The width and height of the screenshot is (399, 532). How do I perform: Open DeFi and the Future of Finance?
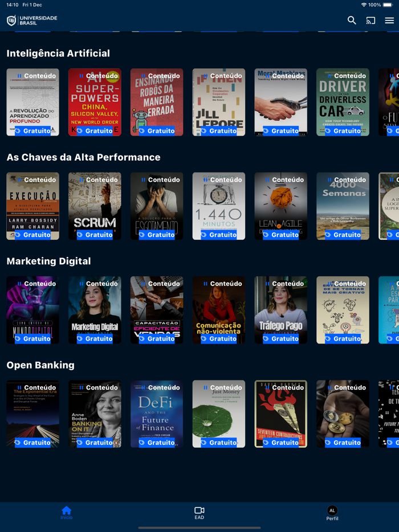157,414
